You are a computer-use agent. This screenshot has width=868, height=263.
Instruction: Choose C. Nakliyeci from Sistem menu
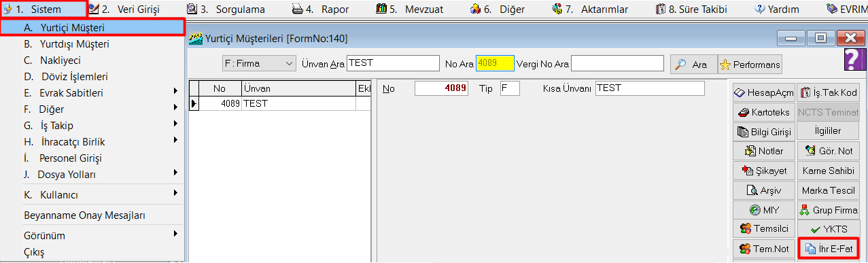click(x=92, y=60)
